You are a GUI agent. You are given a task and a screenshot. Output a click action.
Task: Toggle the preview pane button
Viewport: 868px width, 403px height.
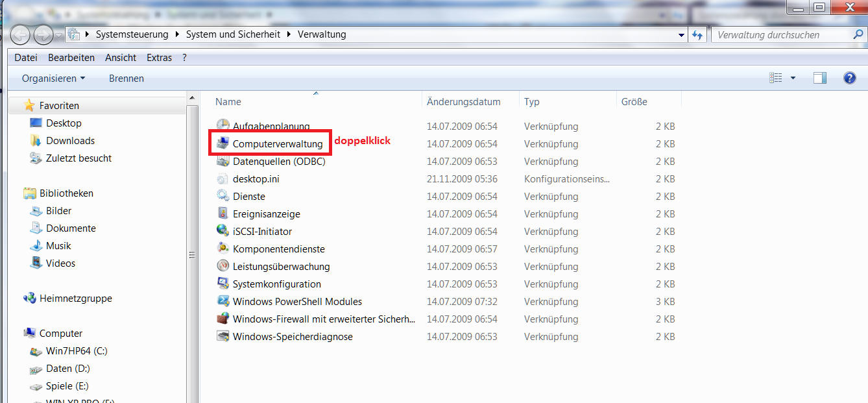point(820,78)
